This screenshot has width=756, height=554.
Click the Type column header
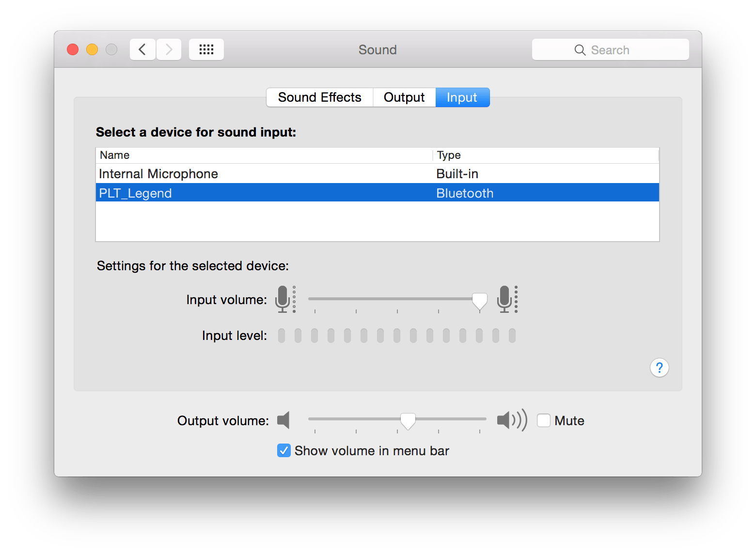[448, 155]
